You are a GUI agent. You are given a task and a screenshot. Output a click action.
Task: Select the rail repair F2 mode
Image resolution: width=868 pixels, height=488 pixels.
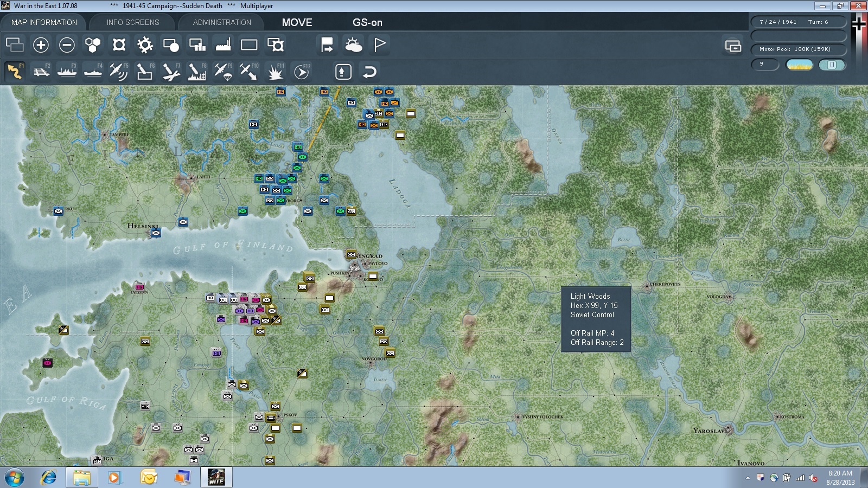click(41, 72)
